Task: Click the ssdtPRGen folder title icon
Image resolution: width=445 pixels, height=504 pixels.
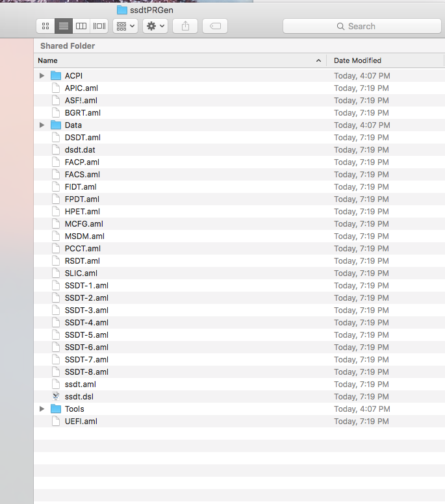Action: (122, 10)
